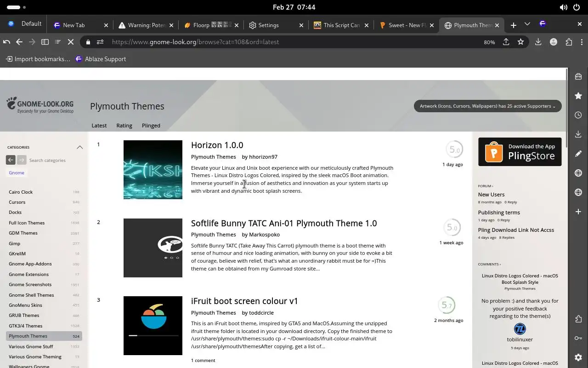
Task: Sort themes by Latest
Action: pos(99,125)
